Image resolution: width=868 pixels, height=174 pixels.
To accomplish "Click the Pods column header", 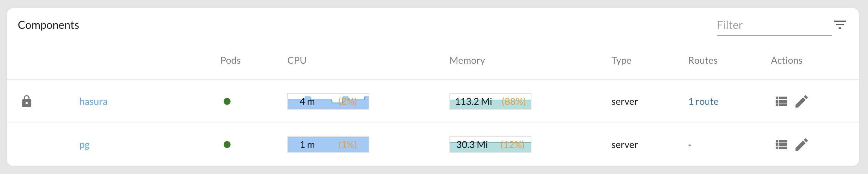I will [x=231, y=60].
